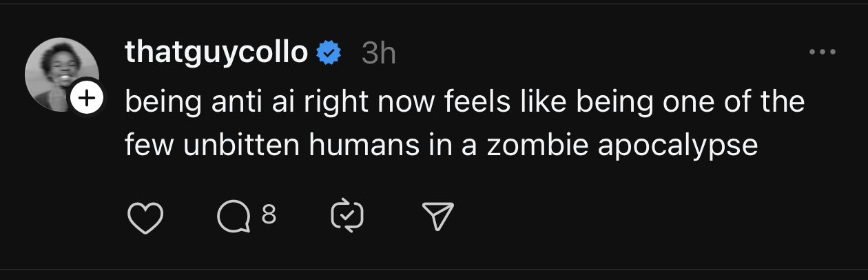Click the word "few" starting second line
Viewport: 868px width, 280px height.
(148, 146)
